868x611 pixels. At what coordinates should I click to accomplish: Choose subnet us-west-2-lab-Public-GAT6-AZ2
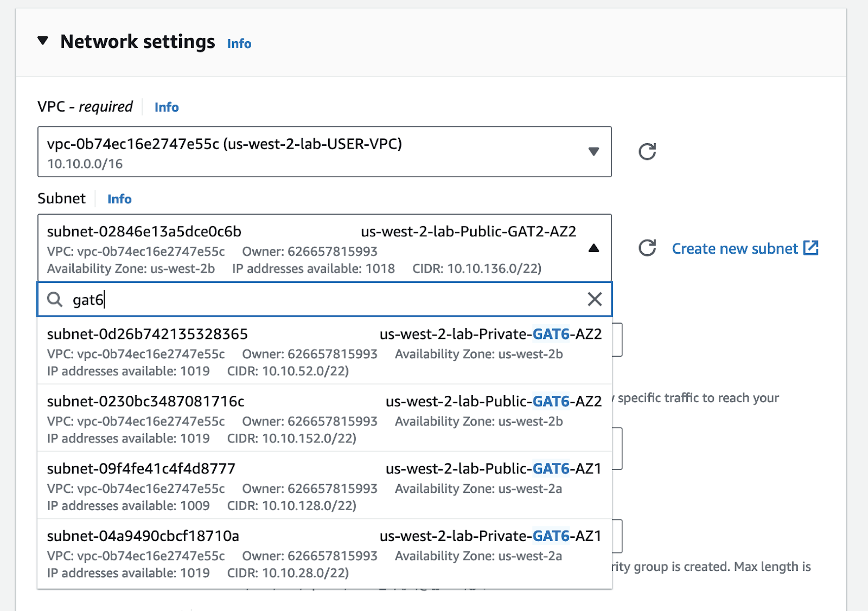click(324, 419)
